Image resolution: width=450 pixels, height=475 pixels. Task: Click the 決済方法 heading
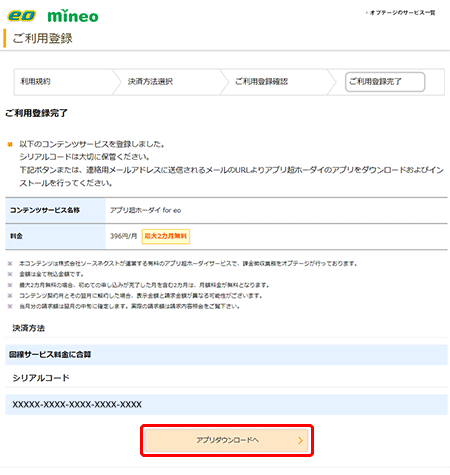pyautogui.click(x=29, y=328)
